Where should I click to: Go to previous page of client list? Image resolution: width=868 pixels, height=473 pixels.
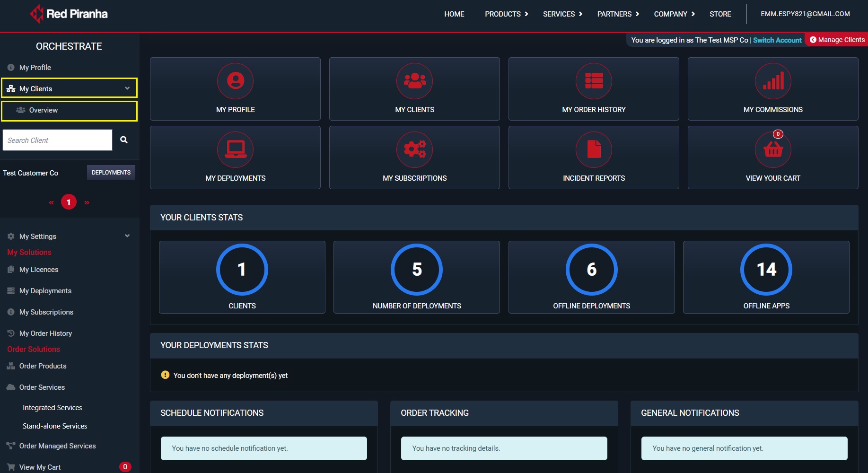[52, 202]
